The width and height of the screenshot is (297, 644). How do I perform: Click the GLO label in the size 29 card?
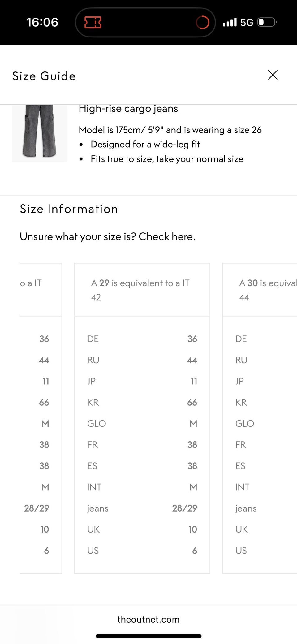tap(97, 423)
